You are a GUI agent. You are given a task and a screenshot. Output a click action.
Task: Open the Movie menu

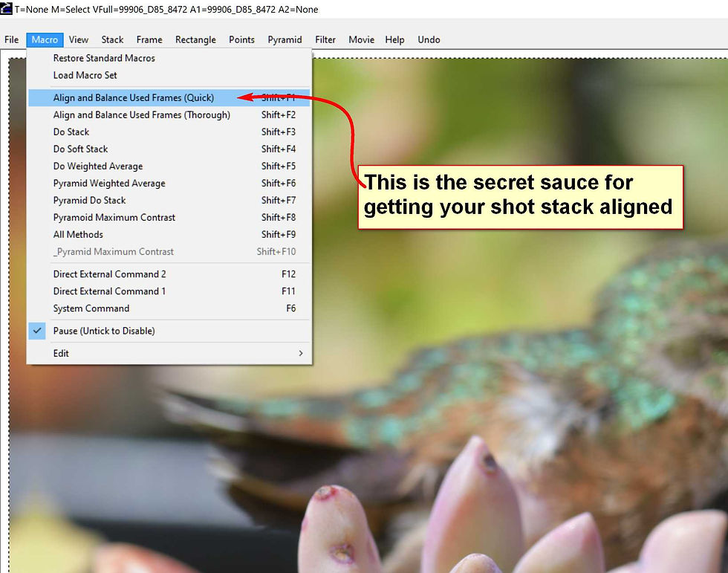coord(361,40)
